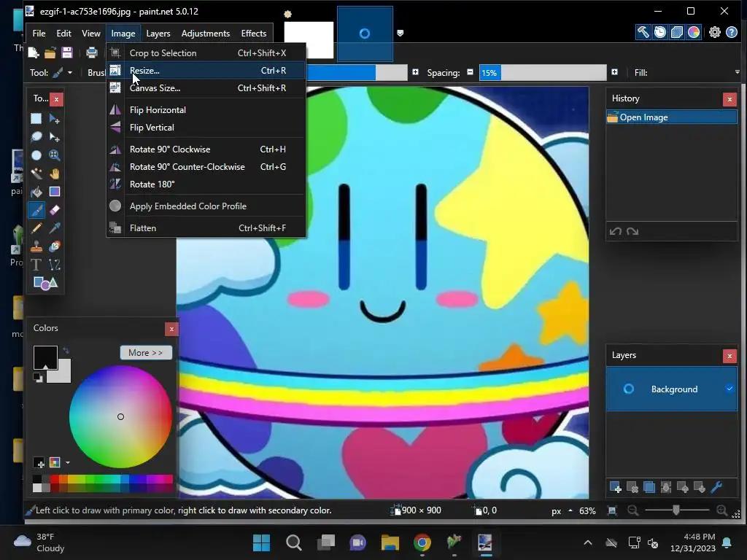This screenshot has height=560, width=747.
Task: Select the Move Selection tool
Action: pyautogui.click(x=54, y=137)
